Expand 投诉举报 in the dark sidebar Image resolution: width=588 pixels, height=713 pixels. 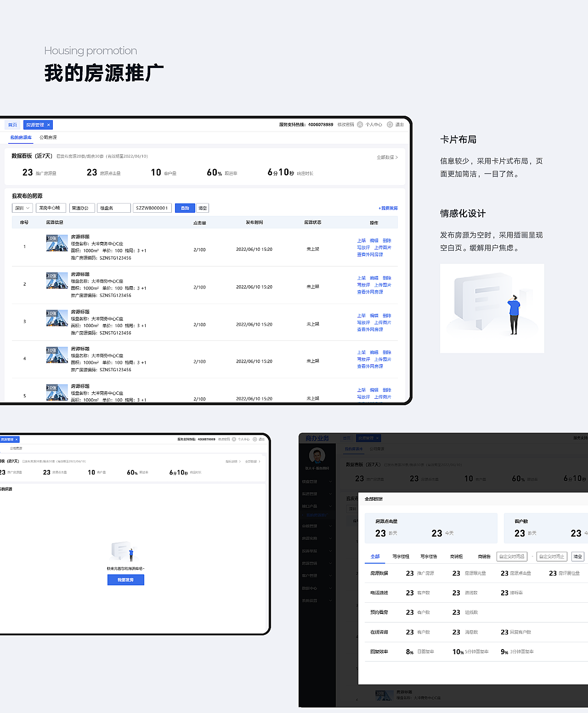(317, 551)
